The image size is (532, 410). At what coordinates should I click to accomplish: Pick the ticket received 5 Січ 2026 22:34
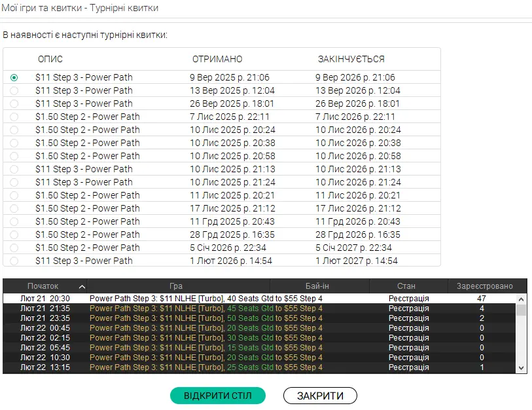point(14,248)
